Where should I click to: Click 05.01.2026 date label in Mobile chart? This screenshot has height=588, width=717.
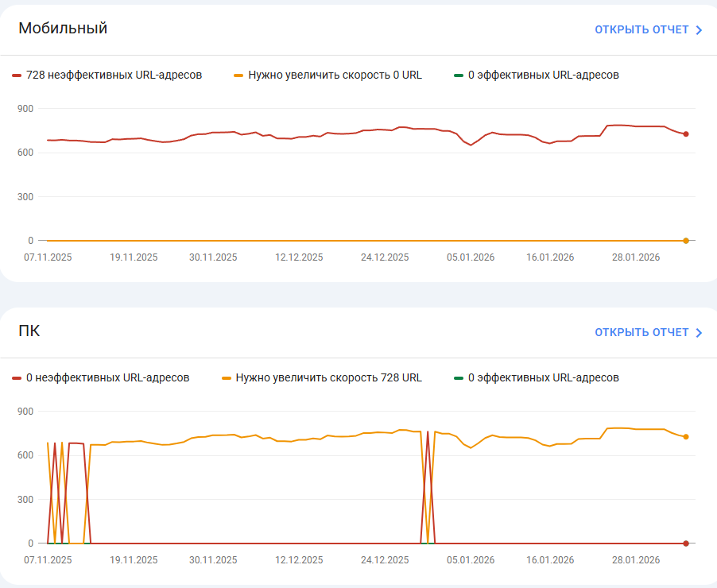[471, 257]
